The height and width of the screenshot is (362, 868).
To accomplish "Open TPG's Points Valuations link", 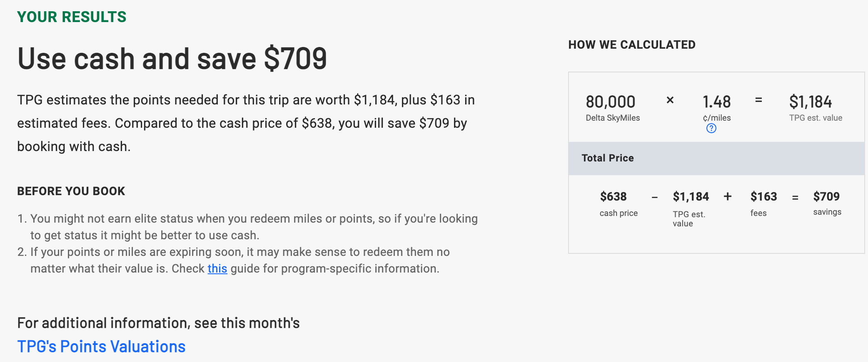I will tap(101, 347).
